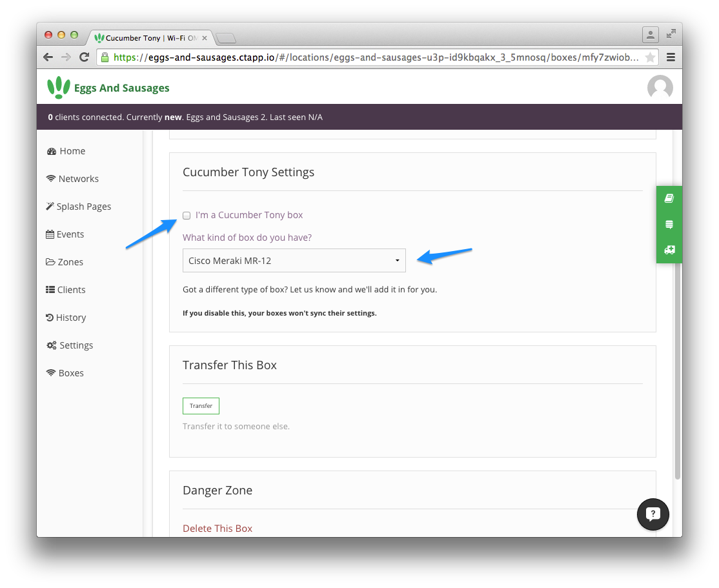Close the Cucumber Tony browser tab

(205, 38)
